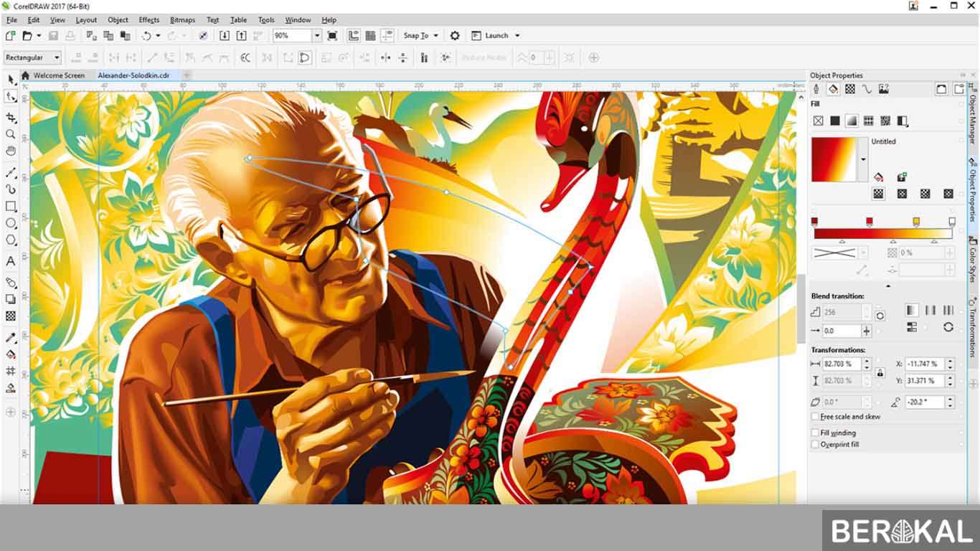
Task: Open Options via the gear icon
Action: [455, 35]
